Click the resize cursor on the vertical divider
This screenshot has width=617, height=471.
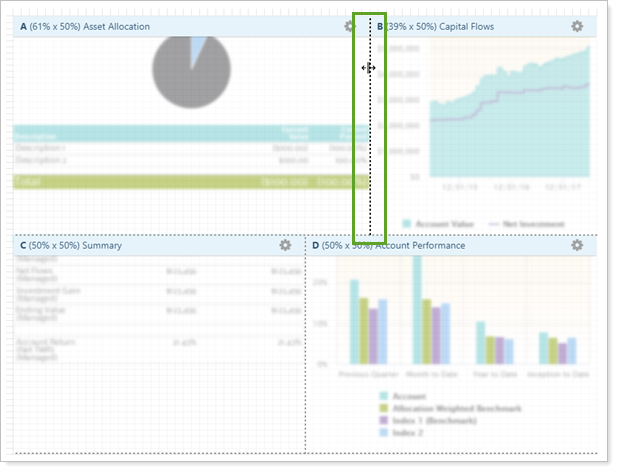(x=368, y=68)
